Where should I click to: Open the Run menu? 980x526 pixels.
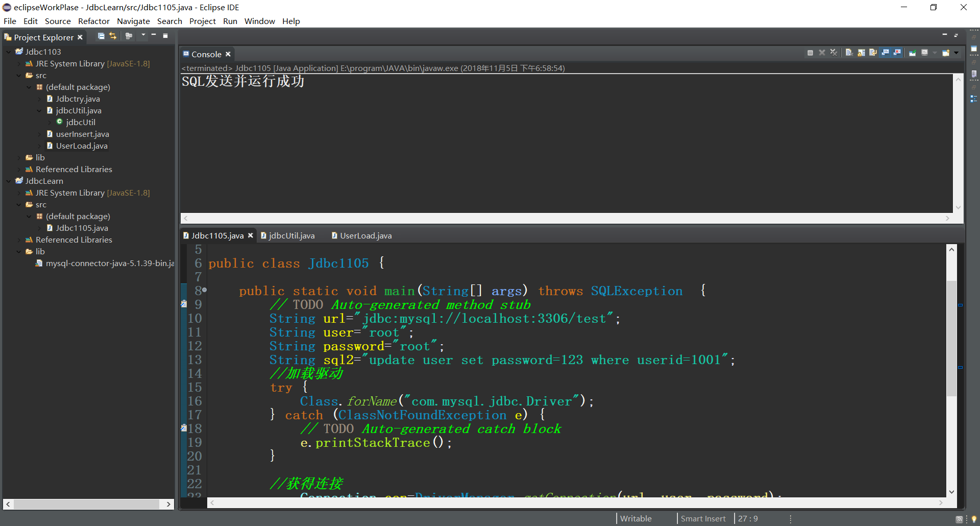tap(230, 21)
